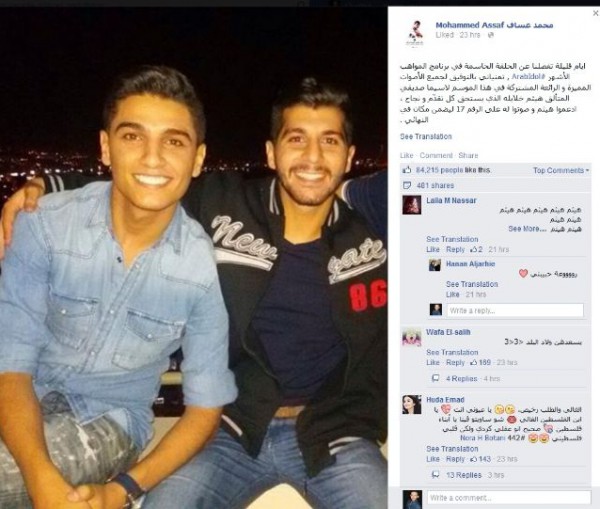Click the thumbs-up icon beside 84,215 likes
Viewport: 600px width, 509px height.
click(x=407, y=170)
